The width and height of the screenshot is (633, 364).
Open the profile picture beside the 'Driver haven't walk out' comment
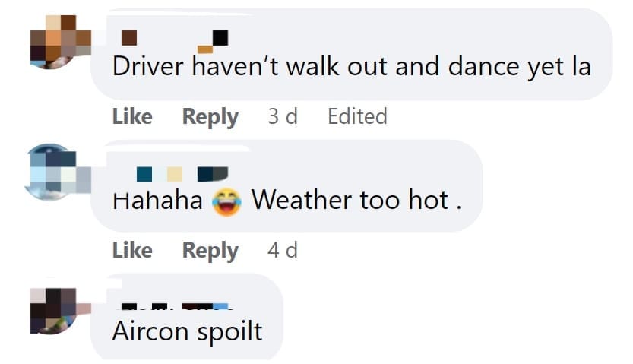[61, 42]
